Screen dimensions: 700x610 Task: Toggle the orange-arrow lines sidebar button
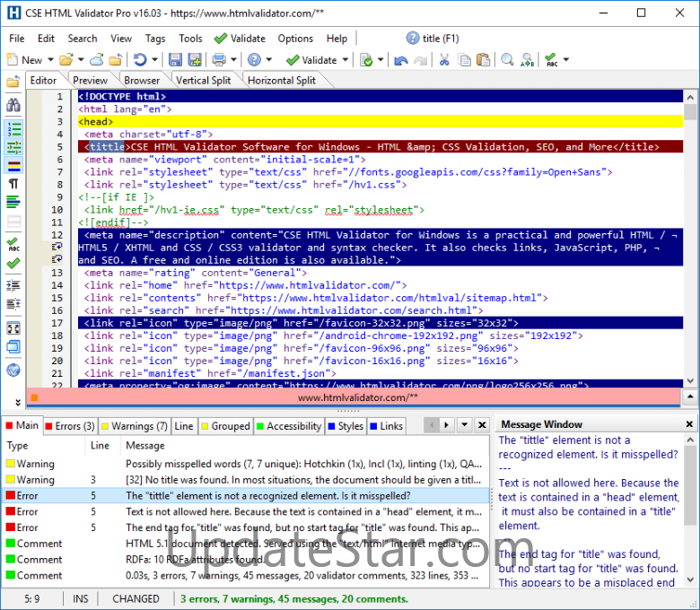(13, 147)
